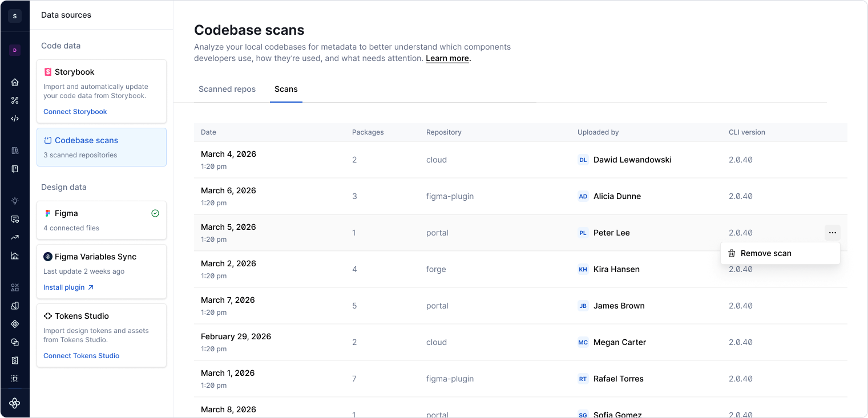Click the "Last update 2 weeks ago" text
This screenshot has height=418, width=868.
(x=84, y=271)
